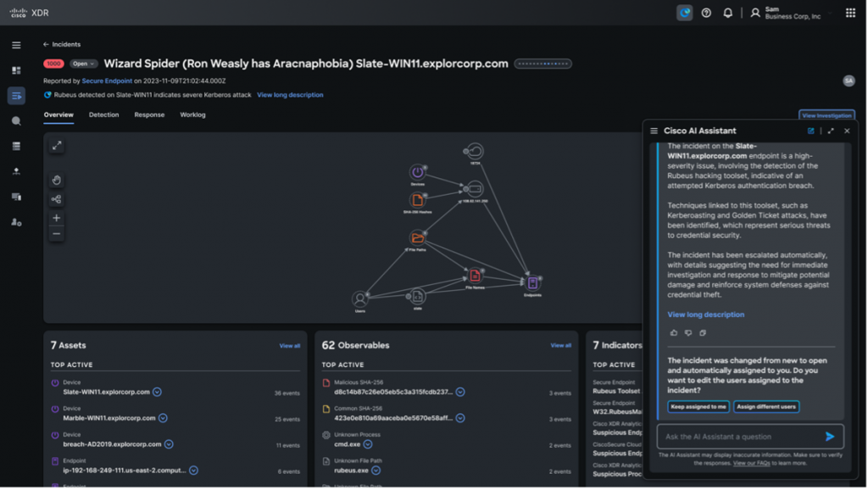
Task: Click Keep assigned to me button
Action: pyautogui.click(x=698, y=407)
